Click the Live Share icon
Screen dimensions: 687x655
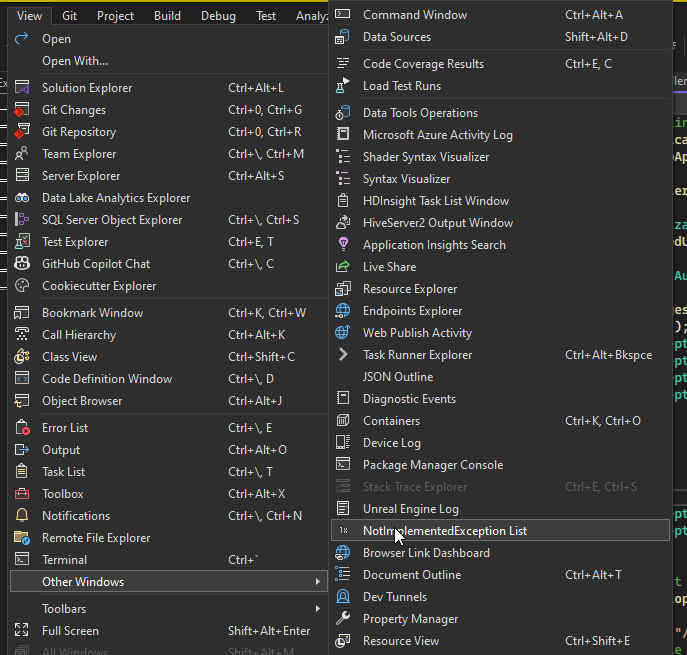click(x=343, y=267)
